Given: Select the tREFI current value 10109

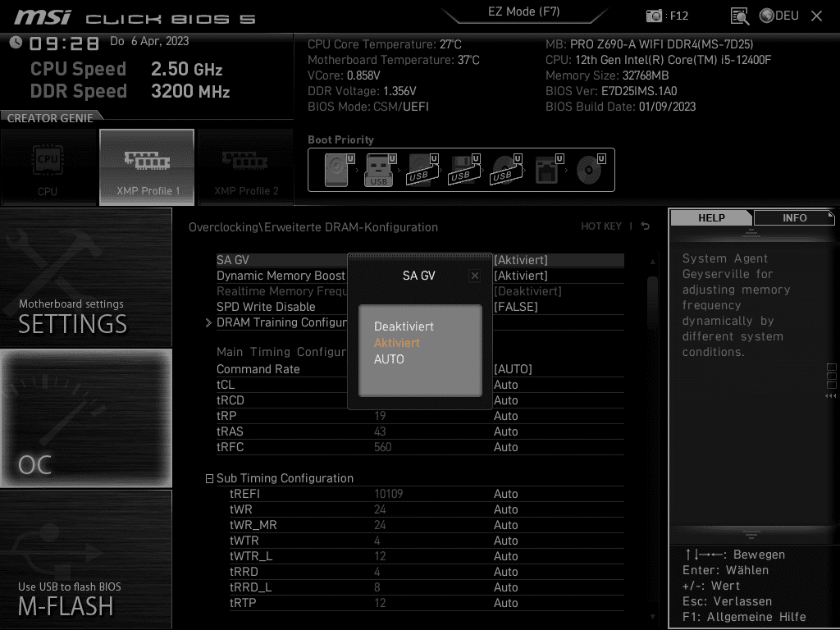Looking at the screenshot, I should coord(388,493).
